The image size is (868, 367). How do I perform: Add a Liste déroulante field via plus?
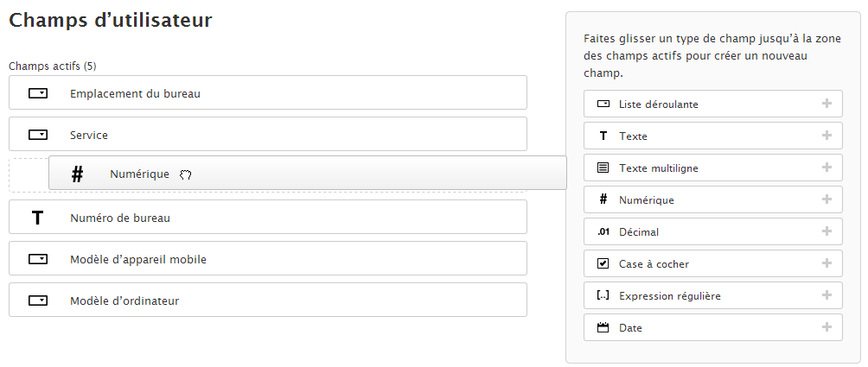pyautogui.click(x=827, y=104)
